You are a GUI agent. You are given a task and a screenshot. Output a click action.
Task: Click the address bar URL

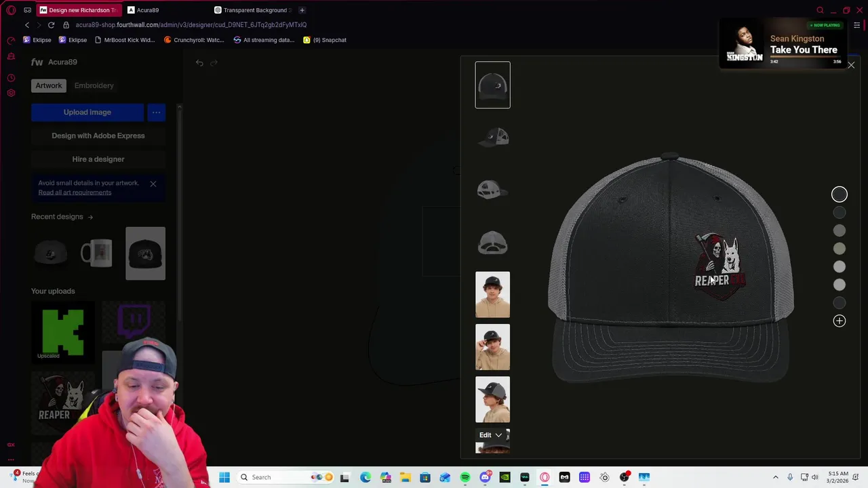[x=191, y=25]
